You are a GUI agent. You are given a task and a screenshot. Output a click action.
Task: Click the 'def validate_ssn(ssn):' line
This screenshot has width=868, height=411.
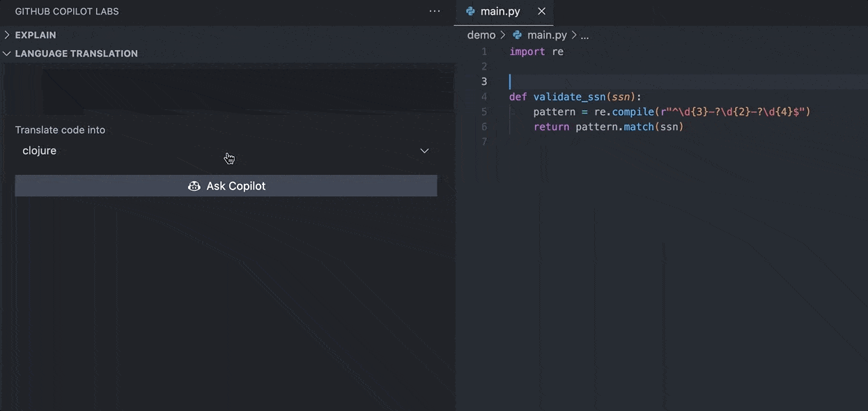(x=575, y=97)
